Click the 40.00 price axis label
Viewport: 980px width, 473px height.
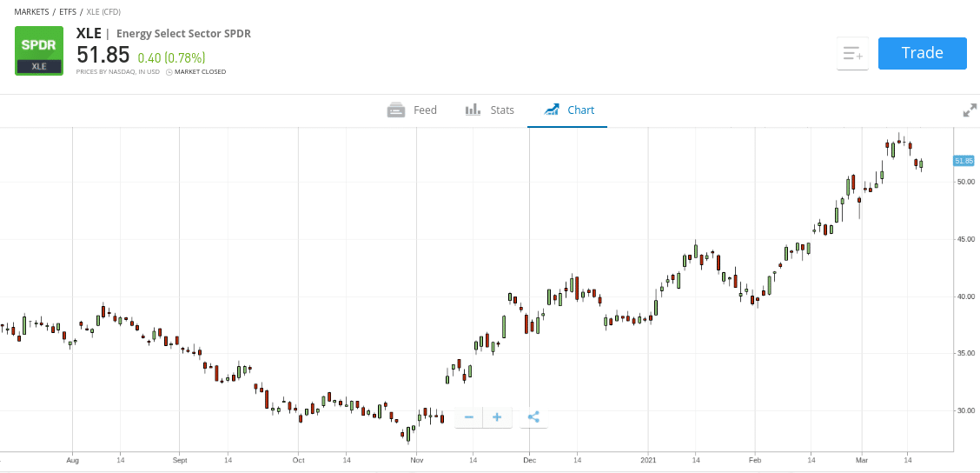[965, 296]
